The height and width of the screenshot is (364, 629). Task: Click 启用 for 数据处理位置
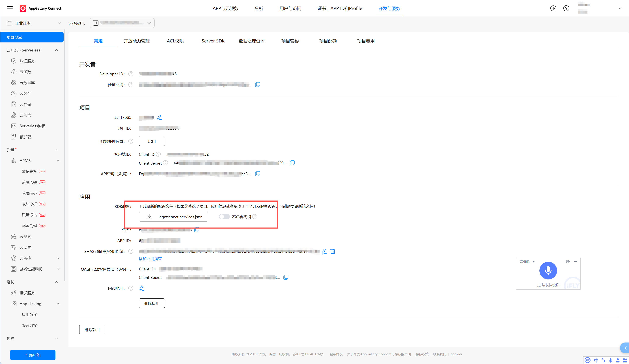coord(152,141)
